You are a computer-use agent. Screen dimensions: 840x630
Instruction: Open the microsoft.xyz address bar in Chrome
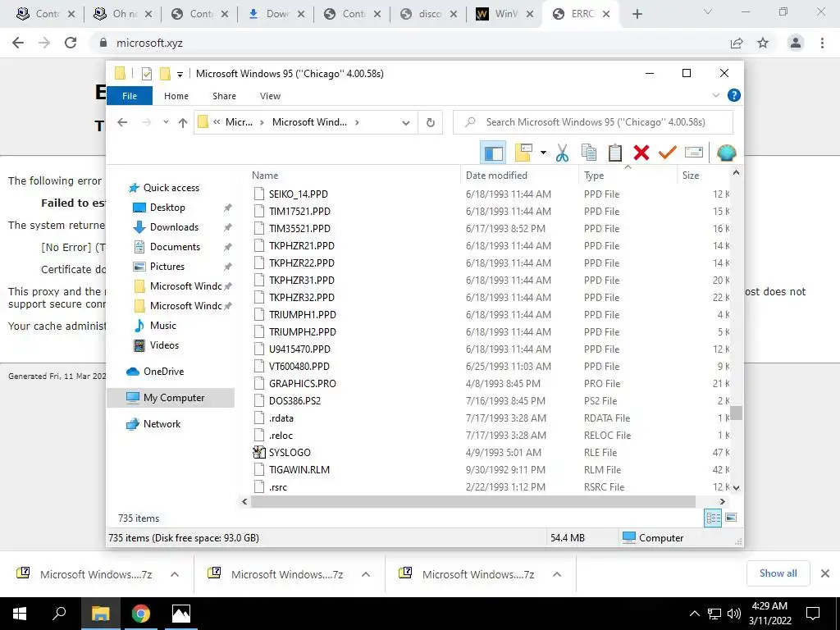pos(407,43)
